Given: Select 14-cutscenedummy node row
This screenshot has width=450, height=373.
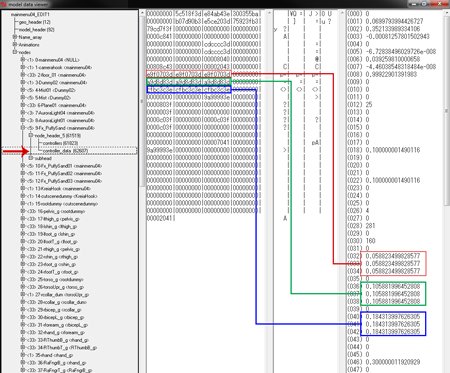Looking at the screenshot, I should 62,196.
